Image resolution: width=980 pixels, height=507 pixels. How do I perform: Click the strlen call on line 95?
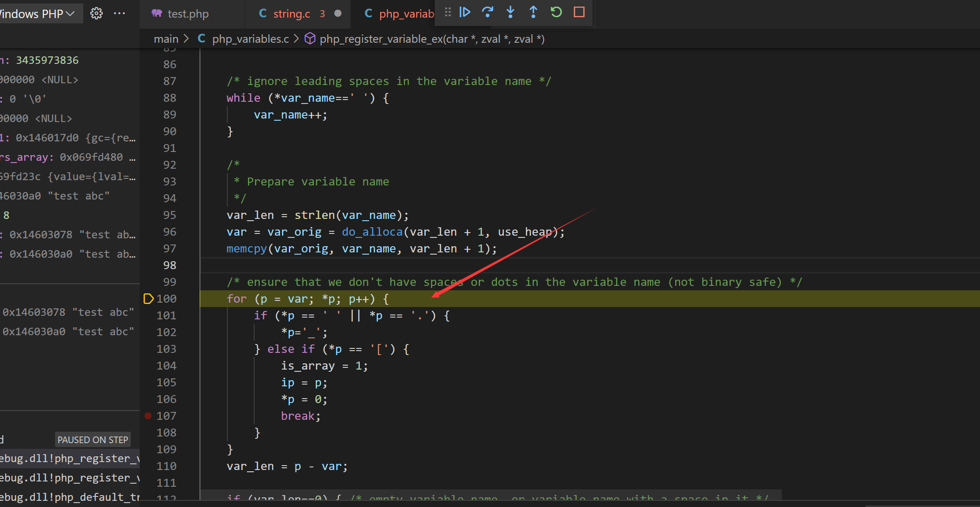314,215
